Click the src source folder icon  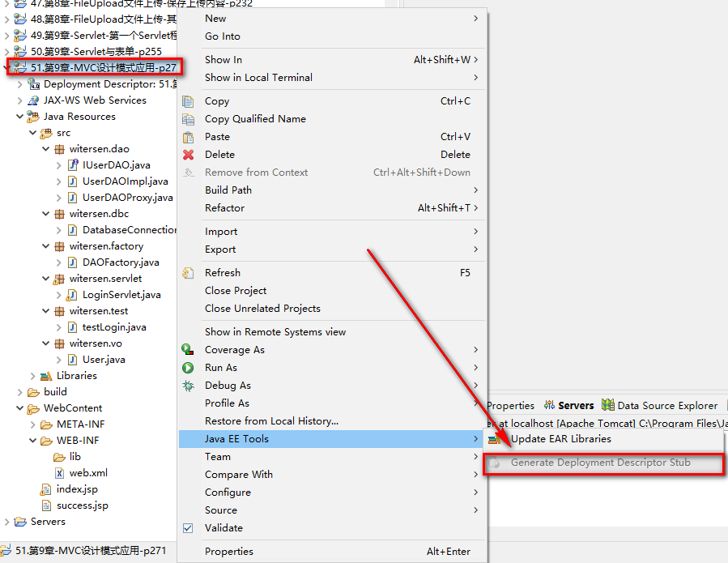[46, 134]
